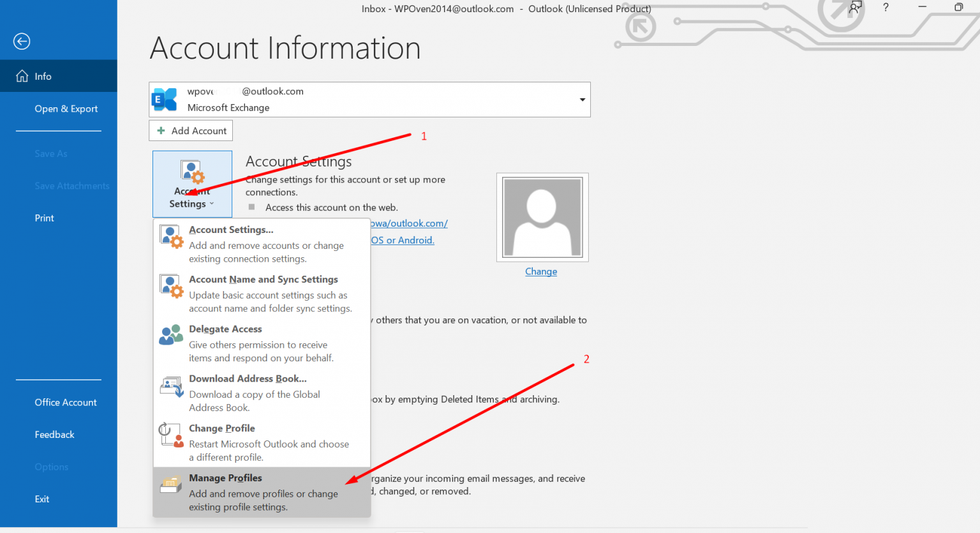The image size is (980, 533).
Task: Click the profile picture placeholder
Action: 542,217
